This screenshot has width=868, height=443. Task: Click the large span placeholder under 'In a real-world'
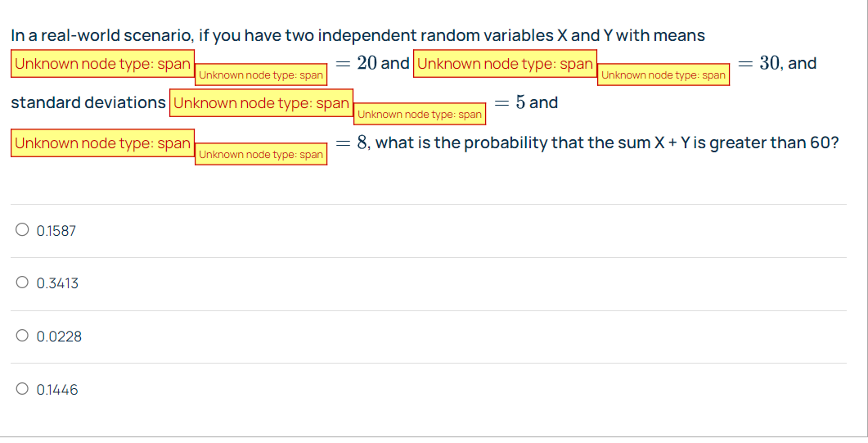click(102, 64)
